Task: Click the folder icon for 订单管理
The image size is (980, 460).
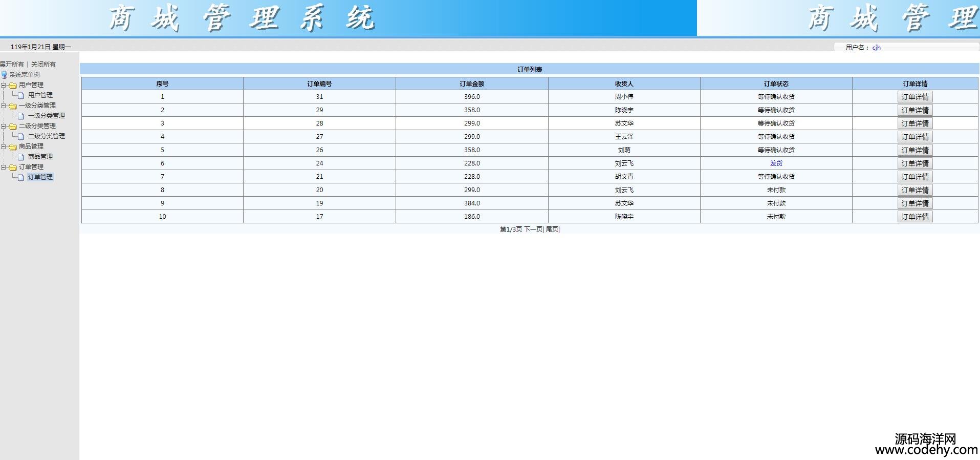Action: tap(13, 167)
